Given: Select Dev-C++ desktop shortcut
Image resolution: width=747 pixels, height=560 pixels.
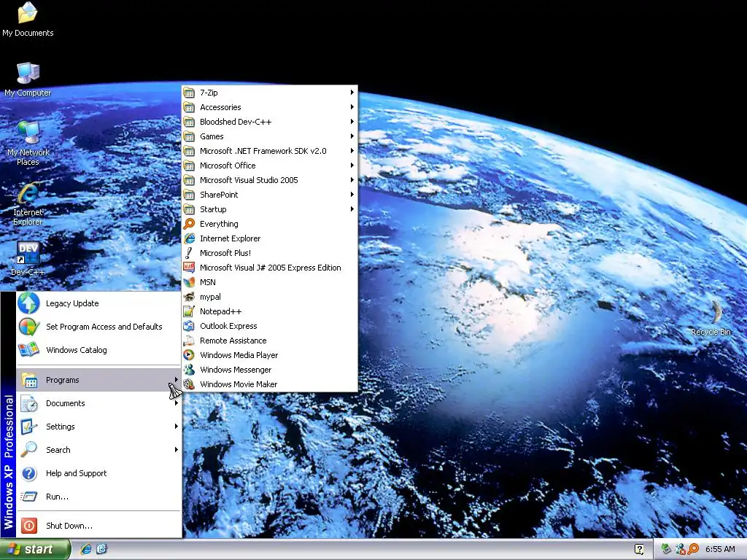Looking at the screenshot, I should coord(28,259).
